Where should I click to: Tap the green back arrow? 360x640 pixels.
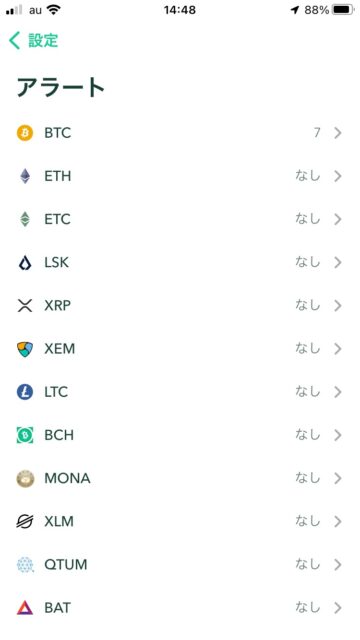(14, 41)
